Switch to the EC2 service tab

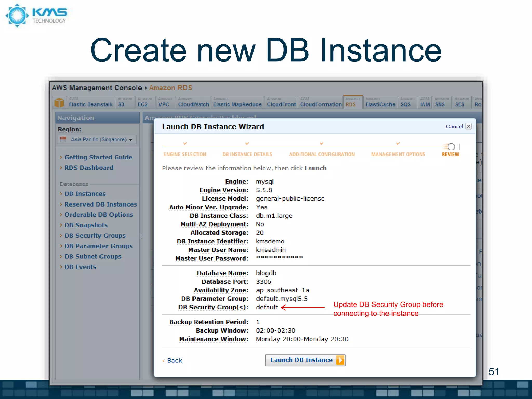coord(145,102)
